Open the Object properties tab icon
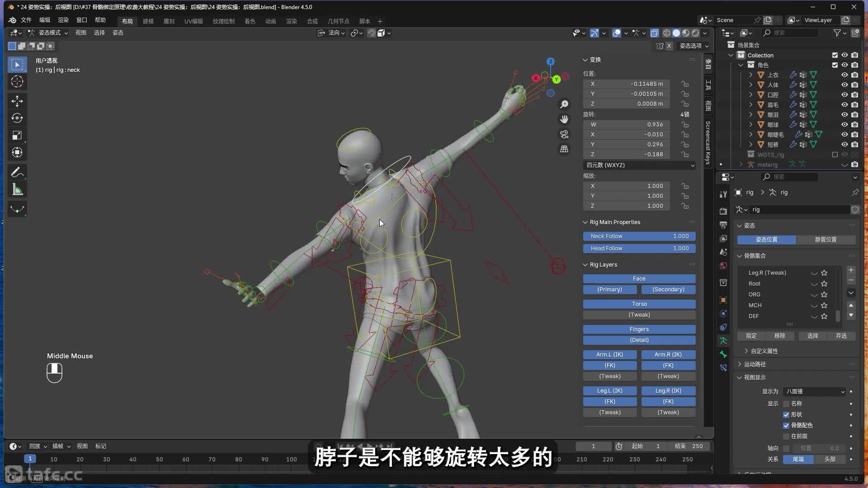This screenshot has height=488, width=868. click(723, 300)
